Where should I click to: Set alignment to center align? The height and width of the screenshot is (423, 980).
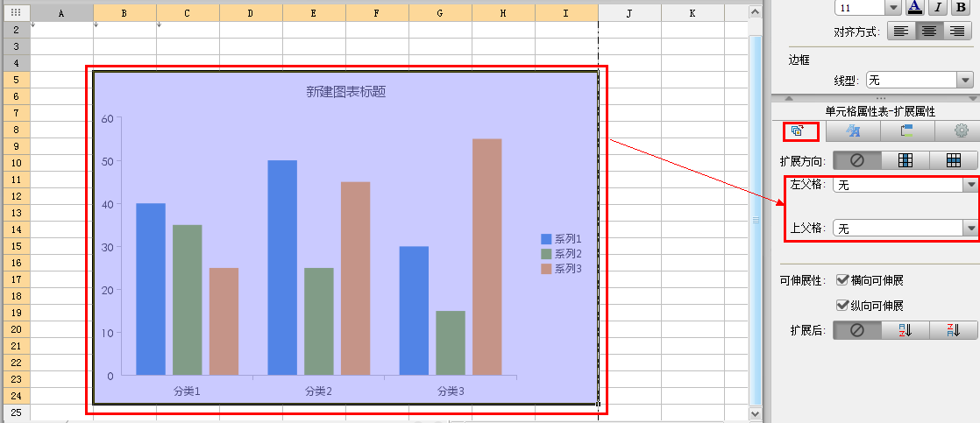tap(929, 32)
